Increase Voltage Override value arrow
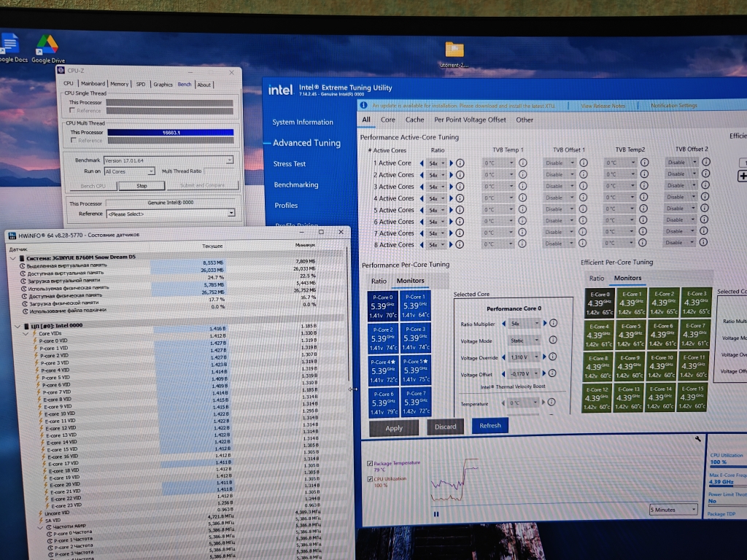This screenshot has height=560, width=747. tap(544, 357)
